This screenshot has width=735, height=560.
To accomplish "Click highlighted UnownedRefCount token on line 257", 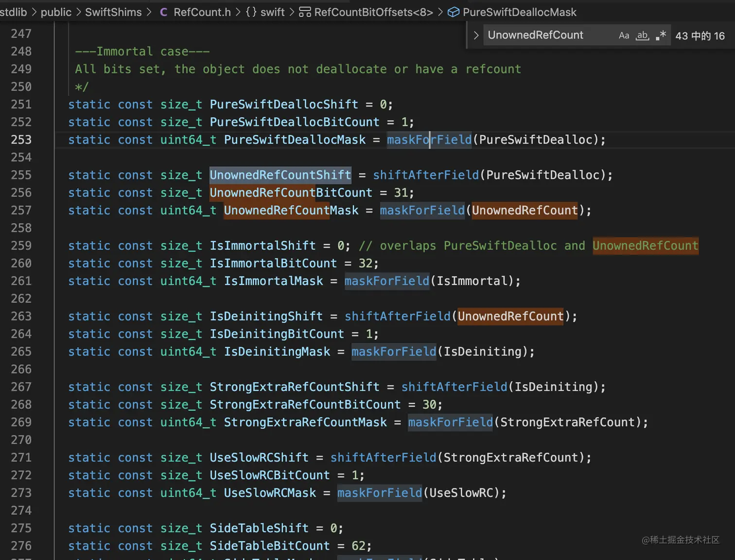I will [x=525, y=210].
